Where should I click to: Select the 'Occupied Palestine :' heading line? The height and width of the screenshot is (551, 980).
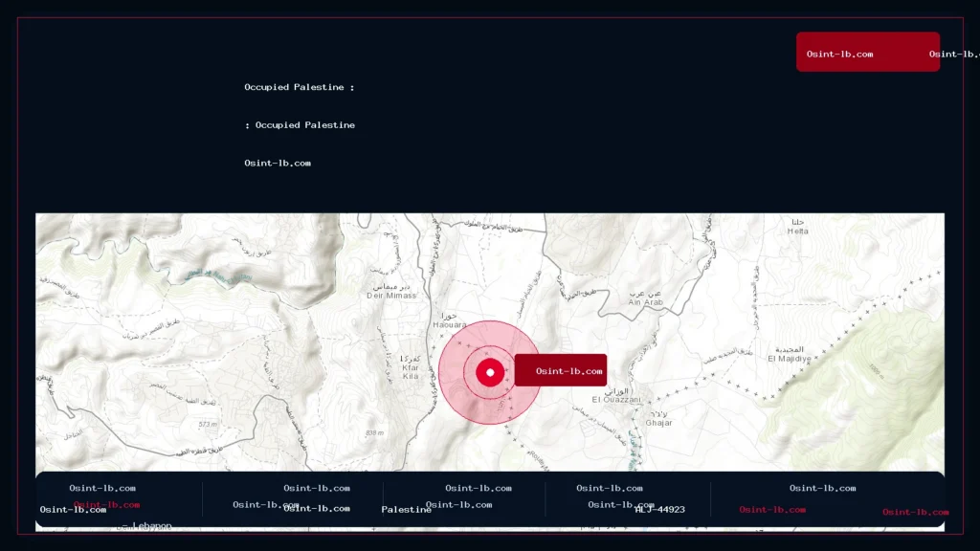(300, 87)
